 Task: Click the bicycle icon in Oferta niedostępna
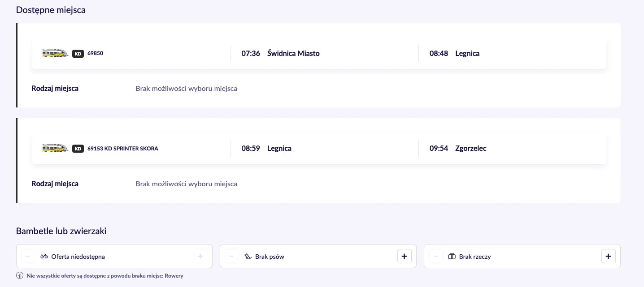(x=44, y=257)
